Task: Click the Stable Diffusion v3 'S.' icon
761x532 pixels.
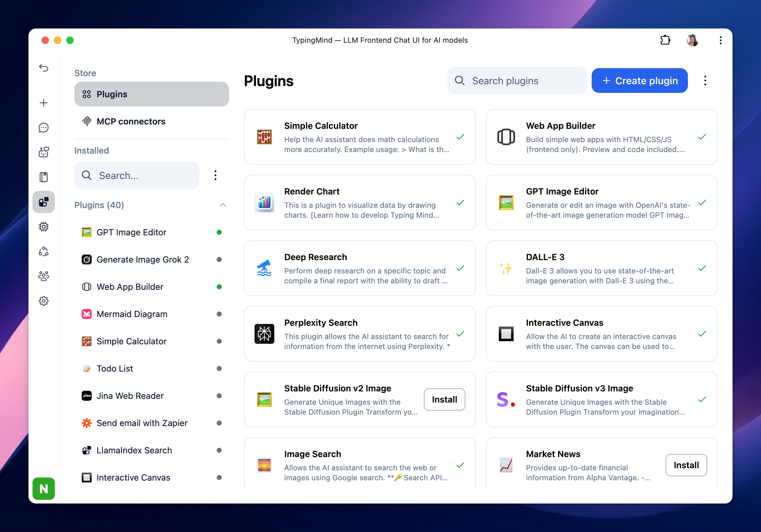Action: (506, 399)
